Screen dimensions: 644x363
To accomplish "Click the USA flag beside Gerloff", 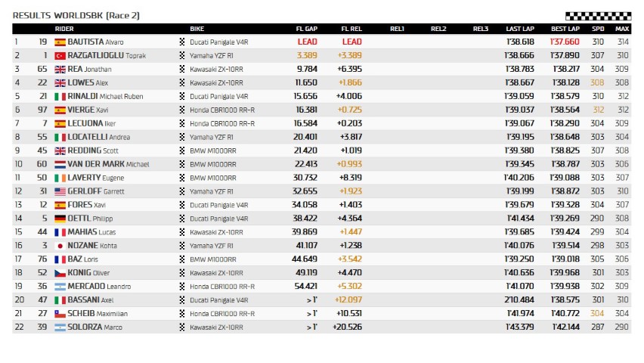I will (x=60, y=191).
